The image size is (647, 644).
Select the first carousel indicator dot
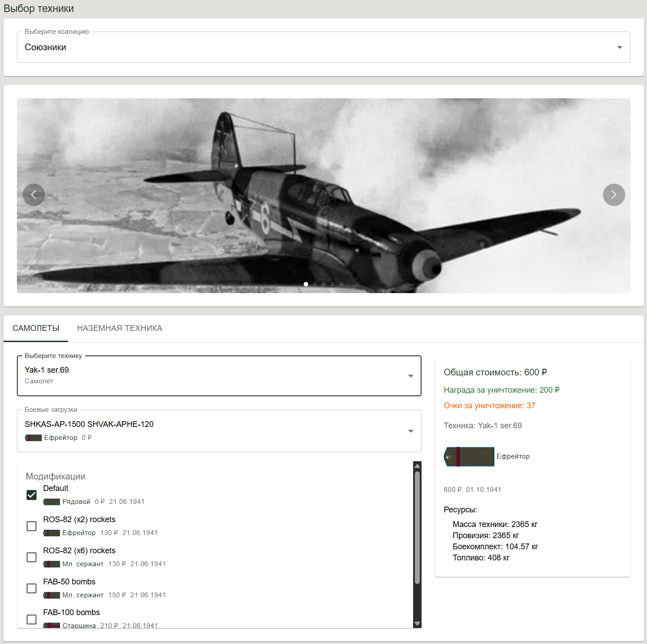pyautogui.click(x=306, y=284)
